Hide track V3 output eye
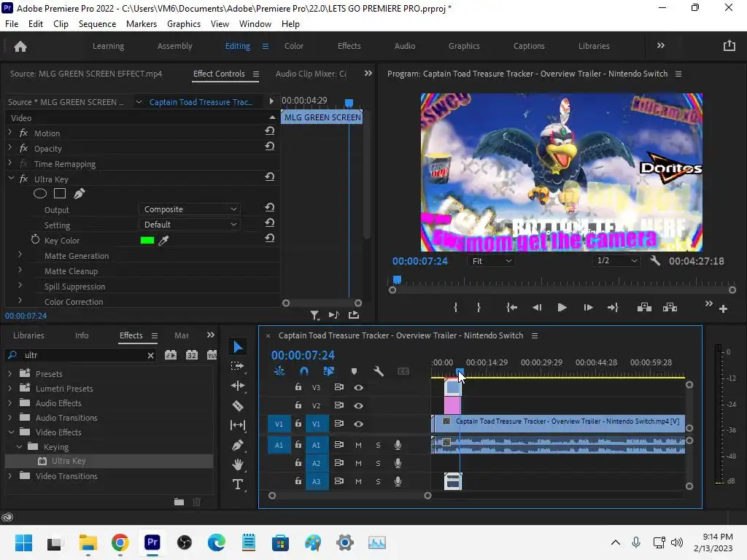This screenshot has width=747, height=560. click(x=359, y=388)
